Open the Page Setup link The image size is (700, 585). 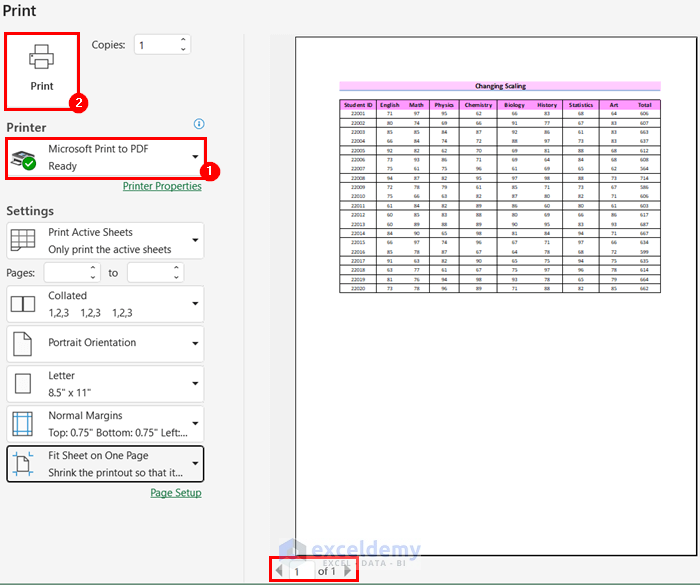pyautogui.click(x=176, y=493)
